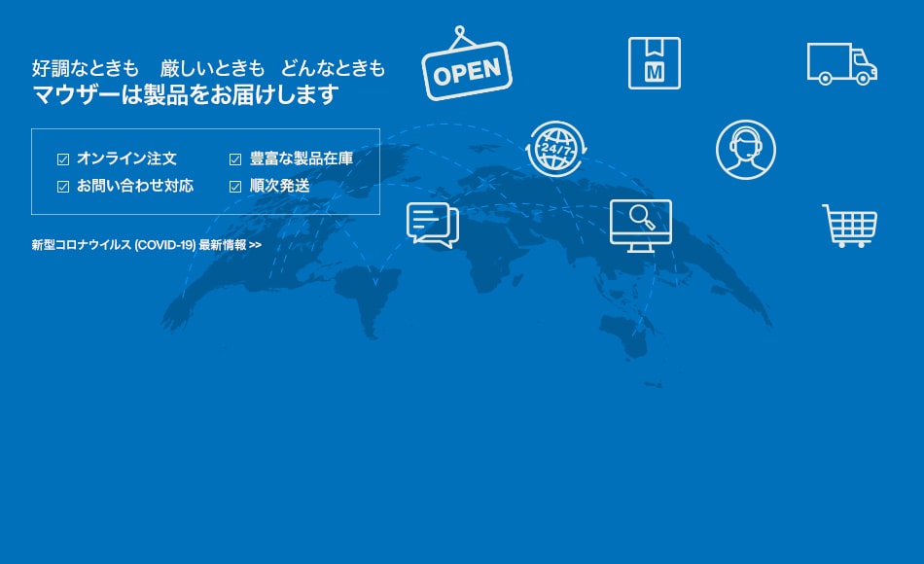Click the delivery truck icon

842,65
